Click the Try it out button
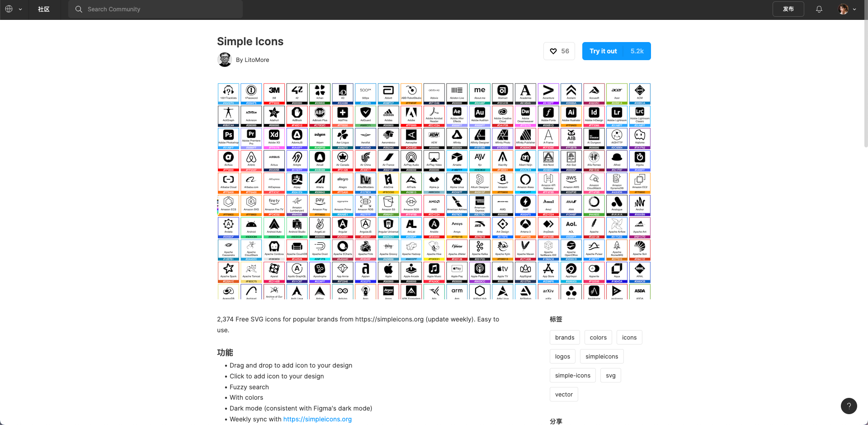Viewport: 868px width, 425px height. 603,51
